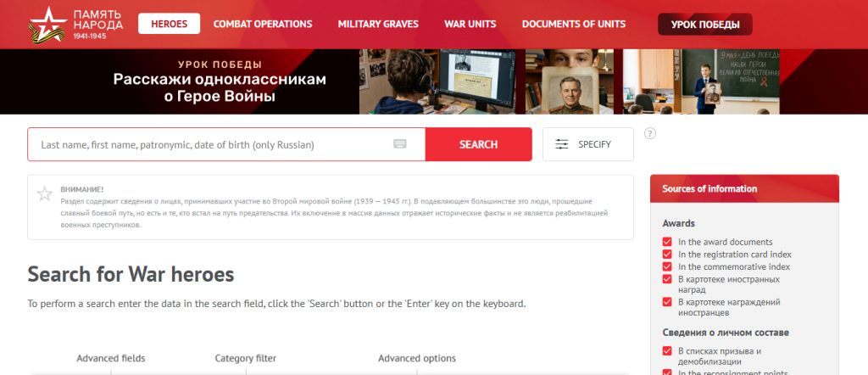Toggle 'В списках призыва и демобилизации' checkbox
The width and height of the screenshot is (868, 375).
pyautogui.click(x=666, y=351)
